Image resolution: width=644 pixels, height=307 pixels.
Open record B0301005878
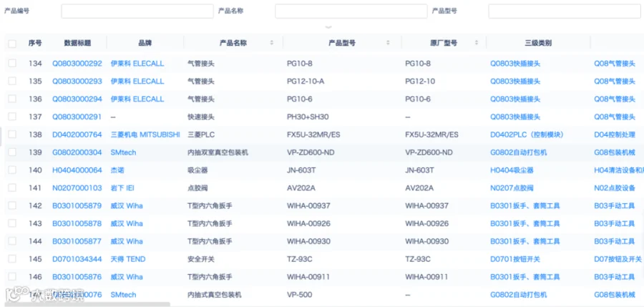77,223
